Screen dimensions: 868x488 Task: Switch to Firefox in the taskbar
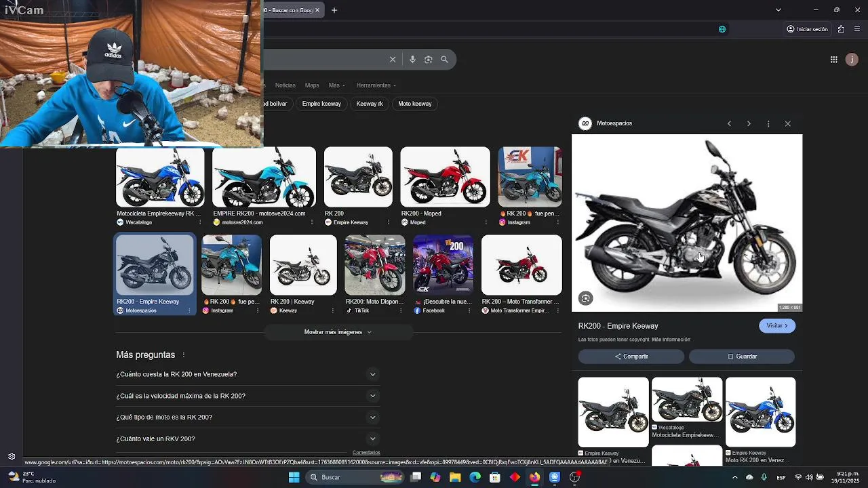pos(535,477)
